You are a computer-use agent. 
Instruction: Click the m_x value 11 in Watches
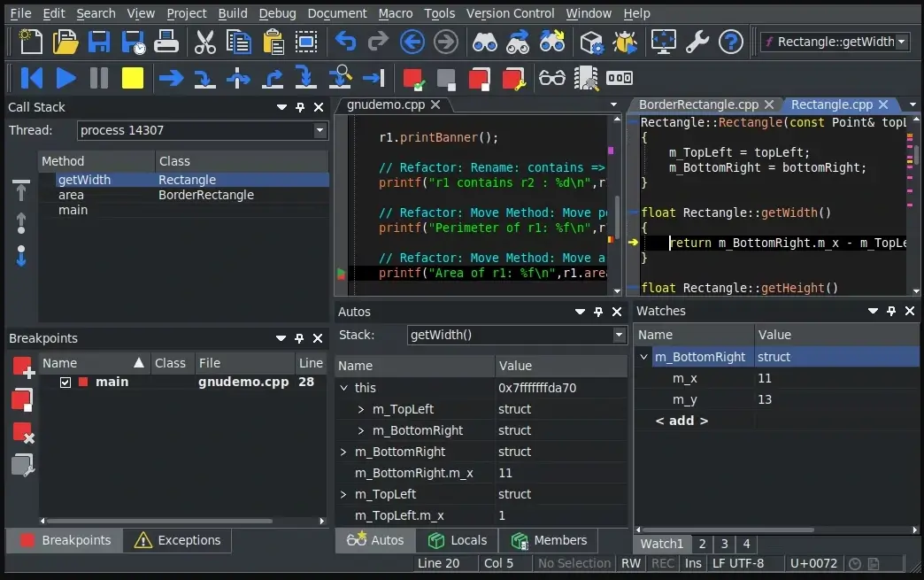click(765, 378)
